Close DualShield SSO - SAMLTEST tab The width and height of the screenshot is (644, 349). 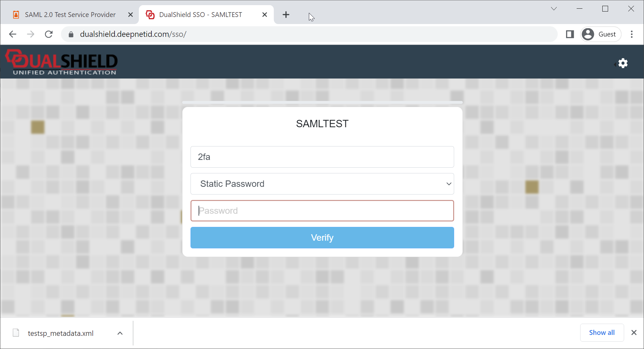pos(265,15)
